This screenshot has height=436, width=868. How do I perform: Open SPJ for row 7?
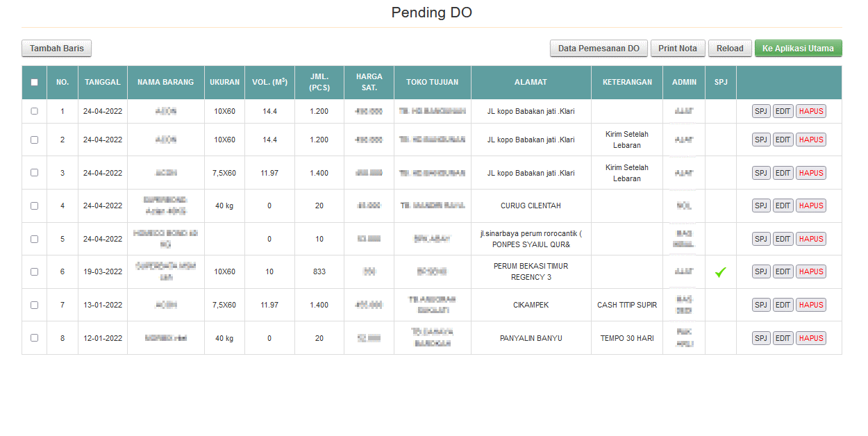[761, 305]
